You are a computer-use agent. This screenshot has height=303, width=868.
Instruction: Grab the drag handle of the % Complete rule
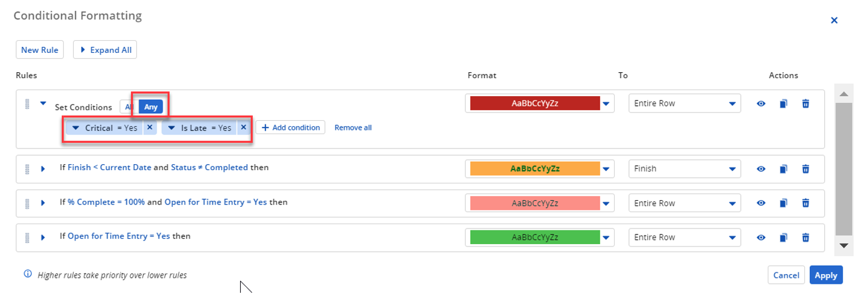point(27,203)
